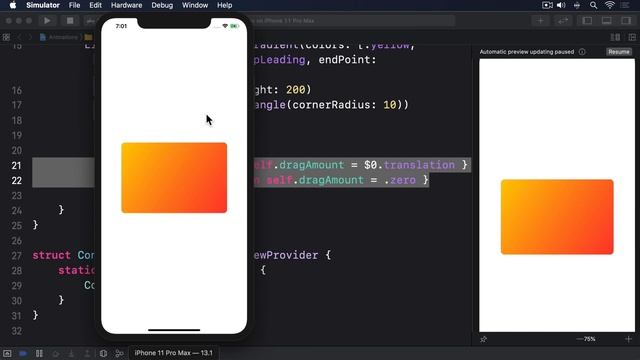Click line number 27 in the gutter
Screen dimensions: 640x360
(x=16, y=256)
